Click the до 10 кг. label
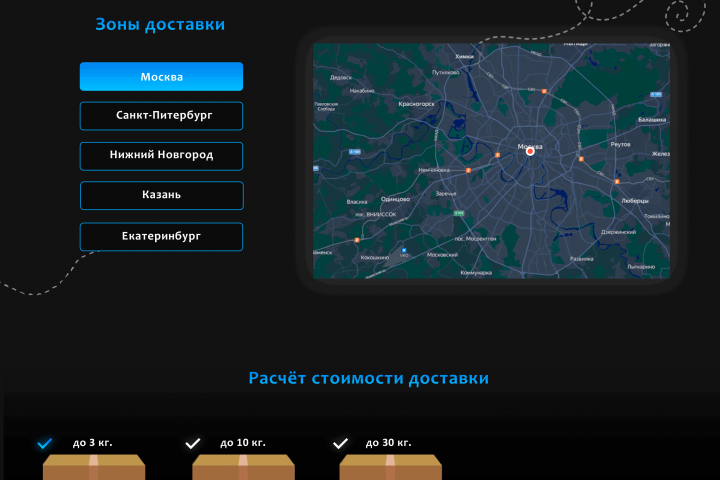The height and width of the screenshot is (480, 720). pyautogui.click(x=243, y=443)
